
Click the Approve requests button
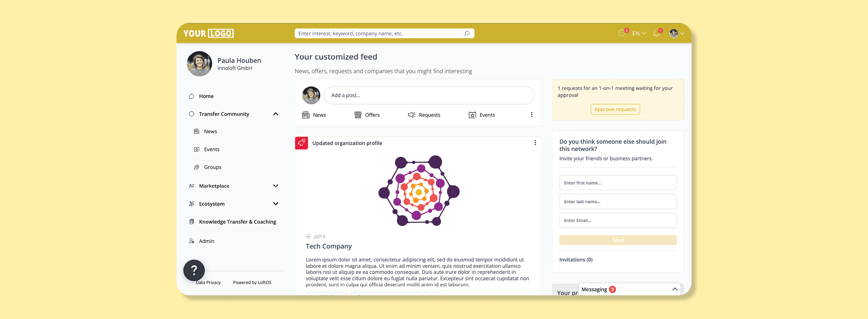615,109
